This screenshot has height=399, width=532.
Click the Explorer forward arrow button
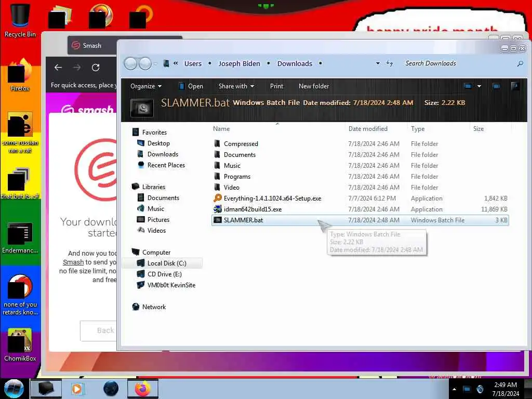click(145, 63)
